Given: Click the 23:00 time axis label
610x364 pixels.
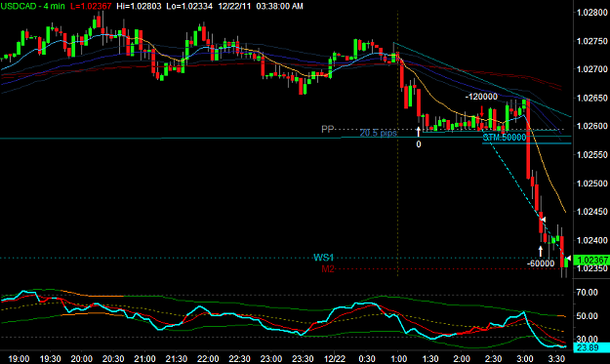Looking at the screenshot, I should click(271, 358).
